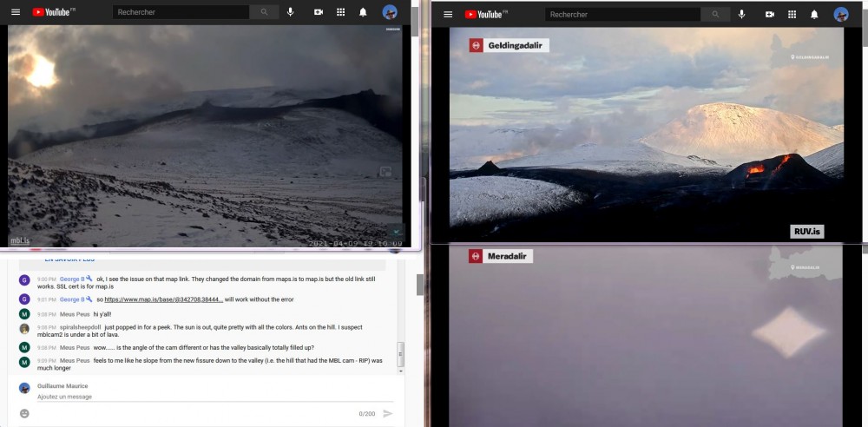Open account avatar menu in right window
Screen dimensions: 868x427
[x=840, y=15]
